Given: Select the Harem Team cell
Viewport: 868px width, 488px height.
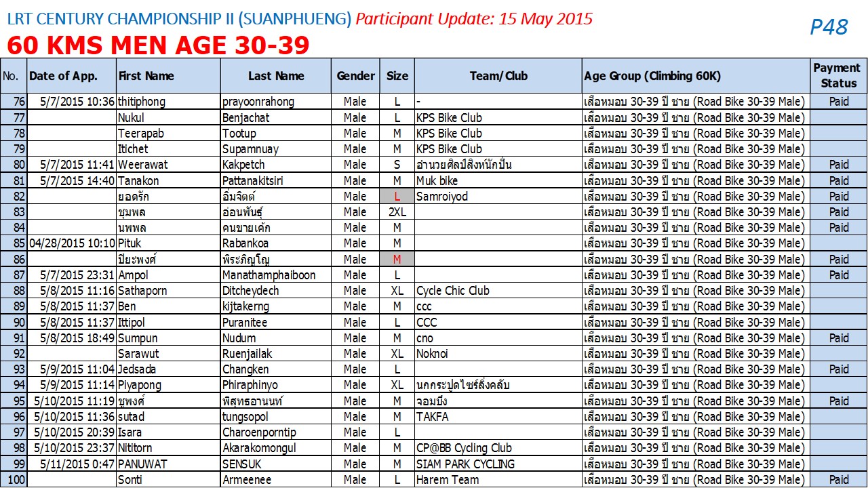Looking at the screenshot, I should [x=498, y=479].
